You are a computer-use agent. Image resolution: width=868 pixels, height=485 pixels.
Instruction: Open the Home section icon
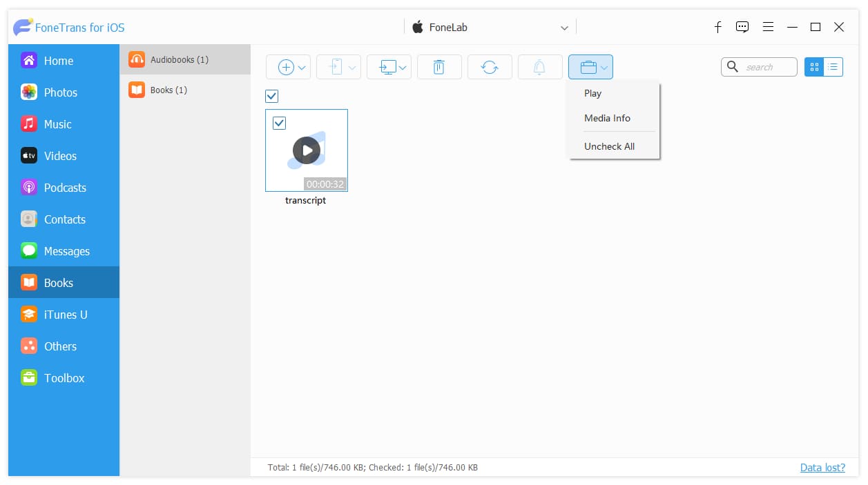29,61
